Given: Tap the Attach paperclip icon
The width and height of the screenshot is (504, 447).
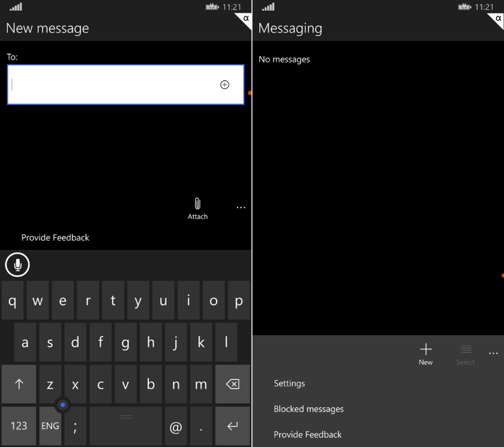Looking at the screenshot, I should (x=197, y=204).
